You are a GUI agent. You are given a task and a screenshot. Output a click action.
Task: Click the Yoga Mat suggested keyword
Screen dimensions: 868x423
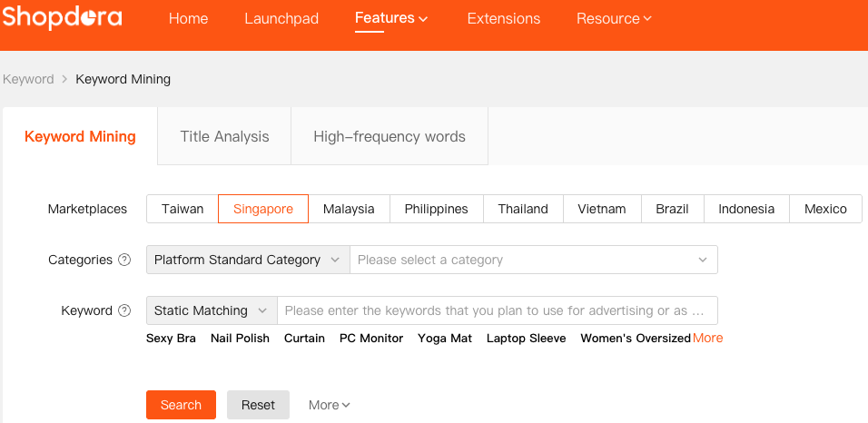click(x=445, y=339)
